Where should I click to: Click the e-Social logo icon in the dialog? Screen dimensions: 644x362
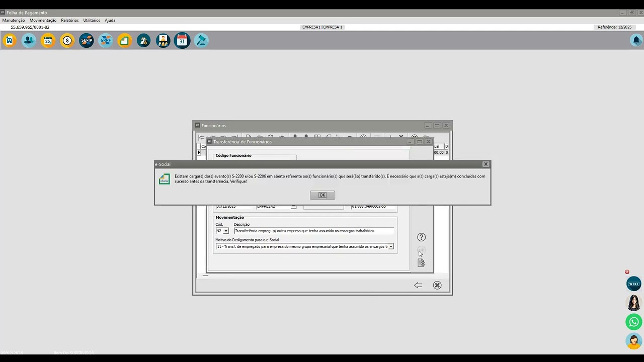(x=164, y=179)
